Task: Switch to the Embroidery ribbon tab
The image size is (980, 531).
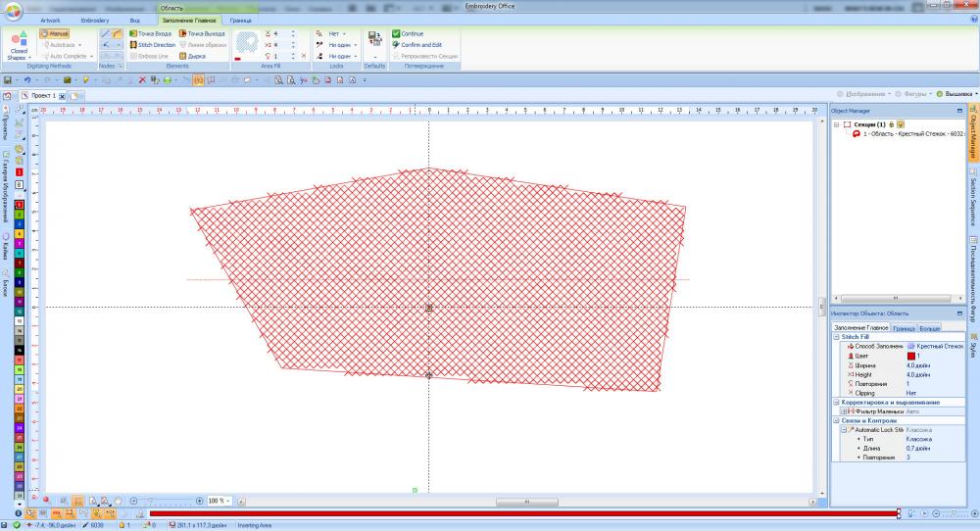Action: point(95,20)
